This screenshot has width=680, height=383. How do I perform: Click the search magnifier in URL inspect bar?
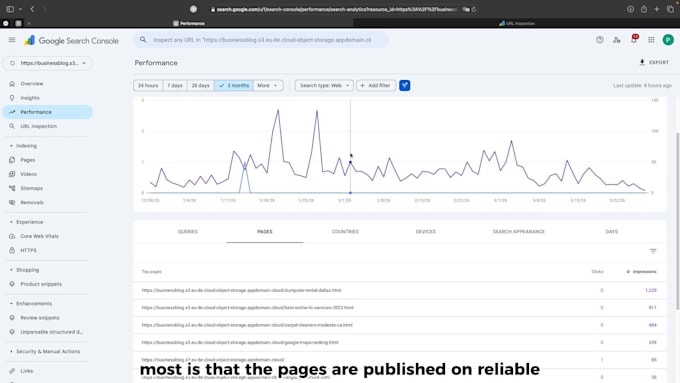(143, 40)
